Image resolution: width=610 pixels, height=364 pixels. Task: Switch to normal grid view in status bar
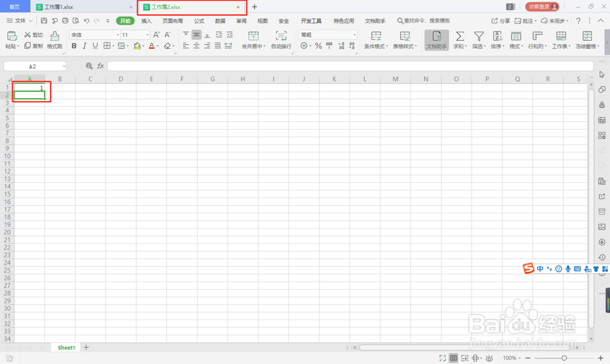tap(454, 358)
